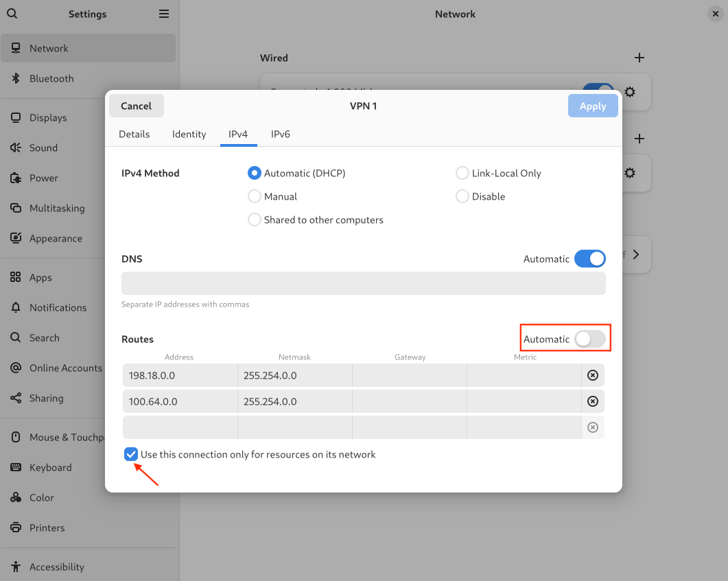
Task: Open the Wired connection gear settings
Action: tap(630, 92)
